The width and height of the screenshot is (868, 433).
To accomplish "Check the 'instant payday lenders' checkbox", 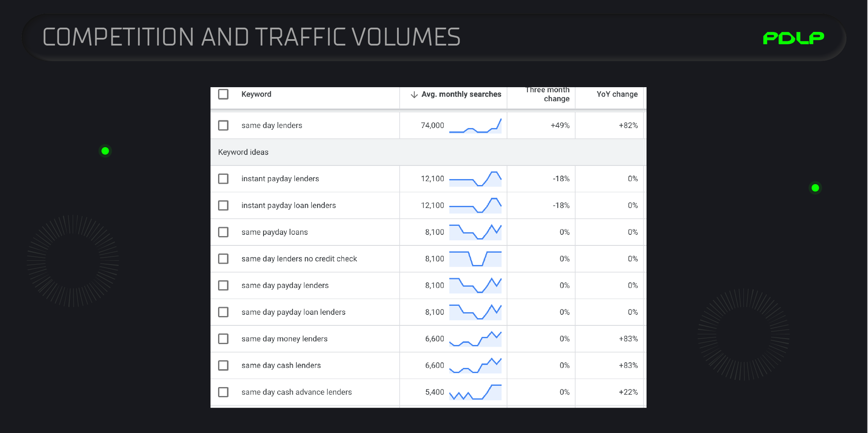I will click(x=223, y=179).
